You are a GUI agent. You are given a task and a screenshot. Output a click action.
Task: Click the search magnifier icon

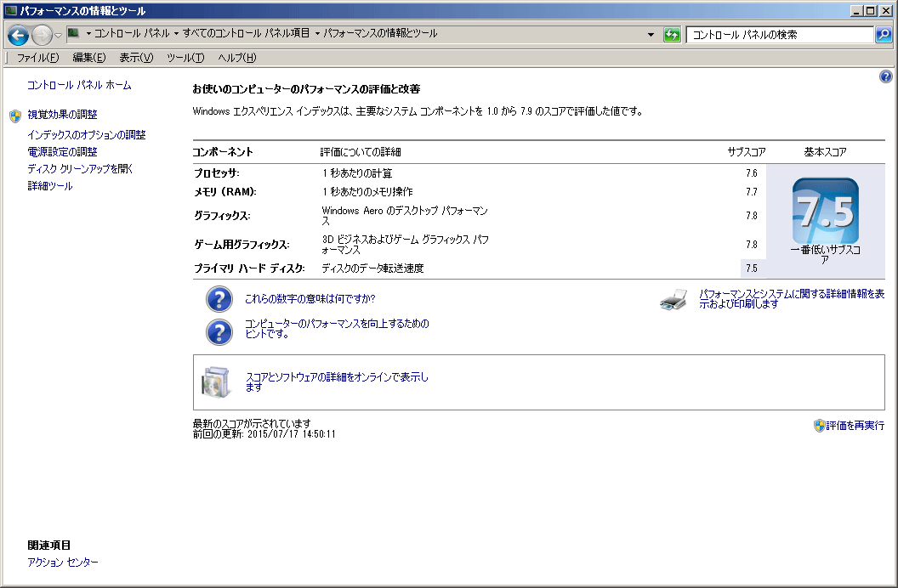click(884, 35)
